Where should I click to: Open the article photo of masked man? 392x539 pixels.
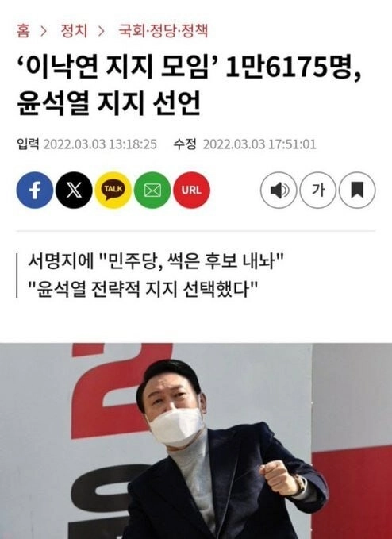[x=196, y=441]
